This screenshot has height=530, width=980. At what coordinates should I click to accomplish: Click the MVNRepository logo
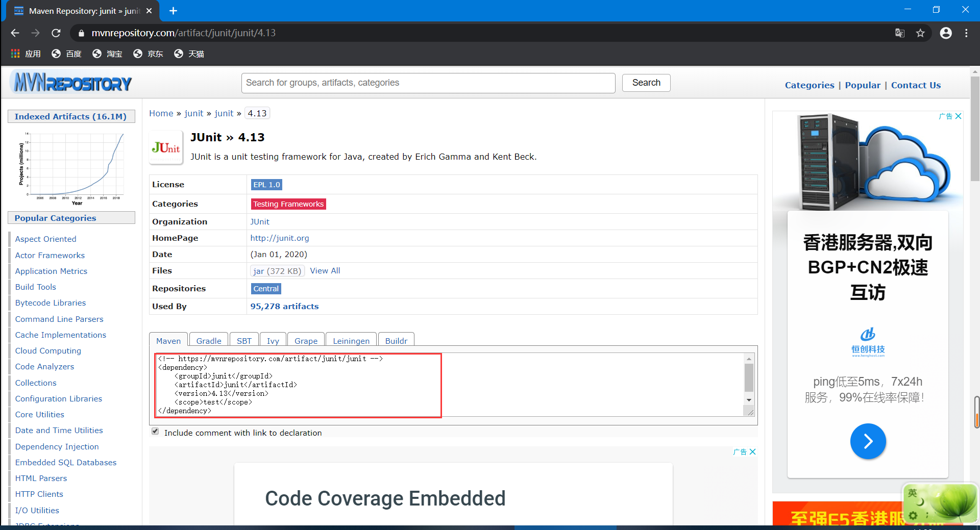click(x=72, y=83)
